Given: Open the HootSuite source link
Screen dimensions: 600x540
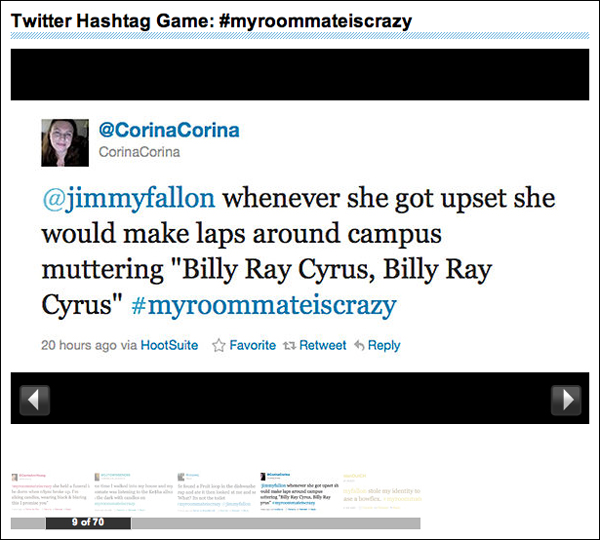Looking at the screenshot, I should click(x=171, y=345).
